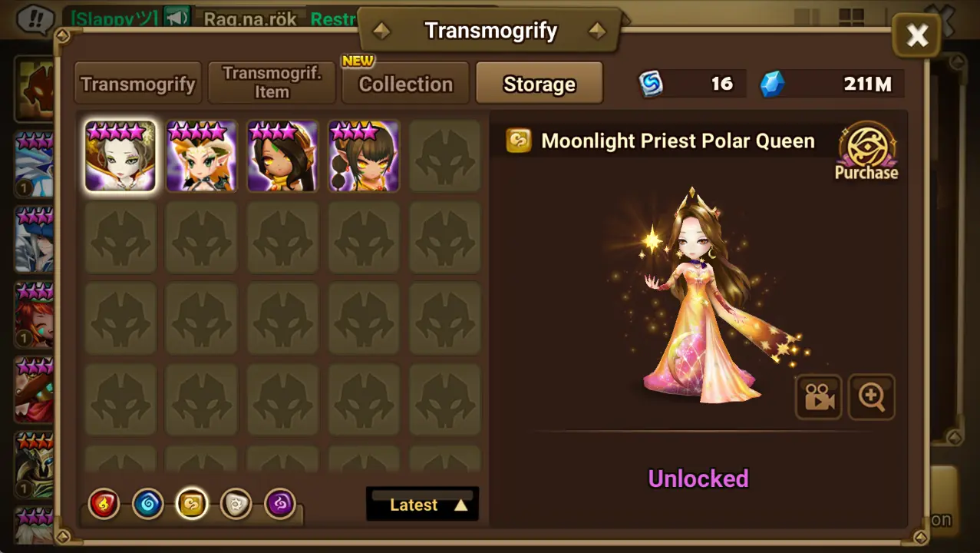
Task: Zoom in on the skin with magnifier icon
Action: tap(872, 397)
